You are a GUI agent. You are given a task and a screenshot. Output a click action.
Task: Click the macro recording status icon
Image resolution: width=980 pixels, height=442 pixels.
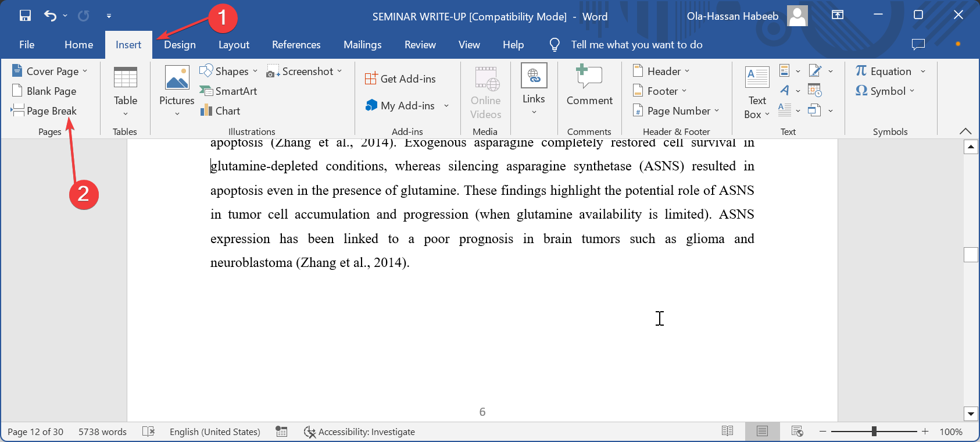pyautogui.click(x=282, y=432)
